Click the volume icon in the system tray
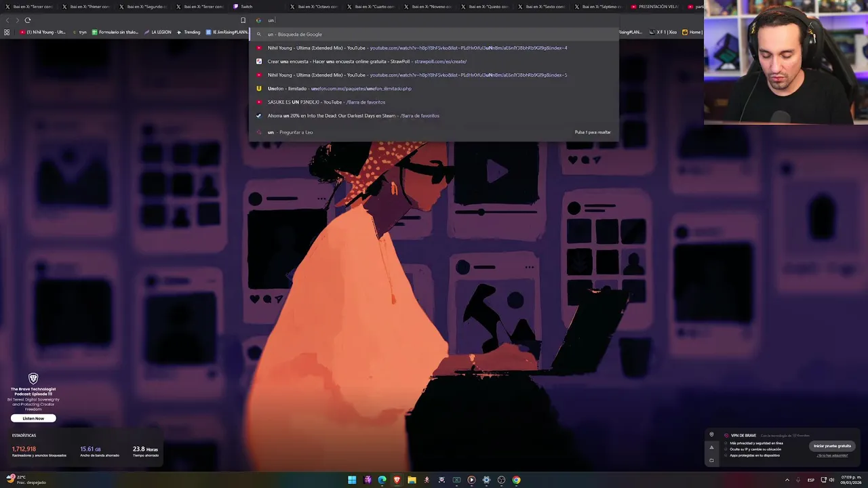Image resolution: width=868 pixels, height=488 pixels. (832, 480)
